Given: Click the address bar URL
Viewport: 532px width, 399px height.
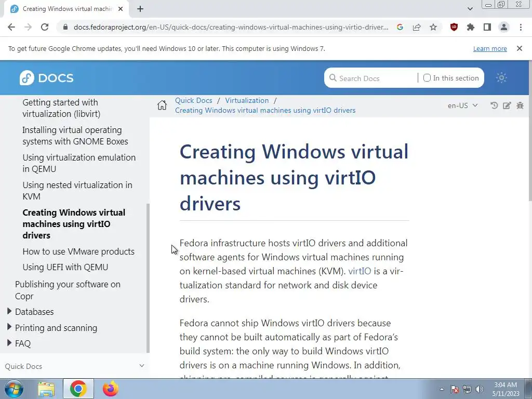Looking at the screenshot, I should point(231,27).
